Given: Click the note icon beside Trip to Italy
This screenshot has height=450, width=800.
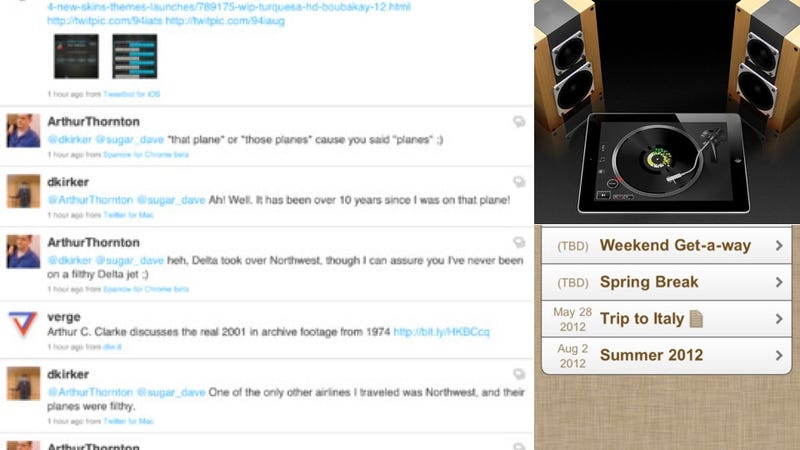Looking at the screenshot, I should [x=696, y=319].
